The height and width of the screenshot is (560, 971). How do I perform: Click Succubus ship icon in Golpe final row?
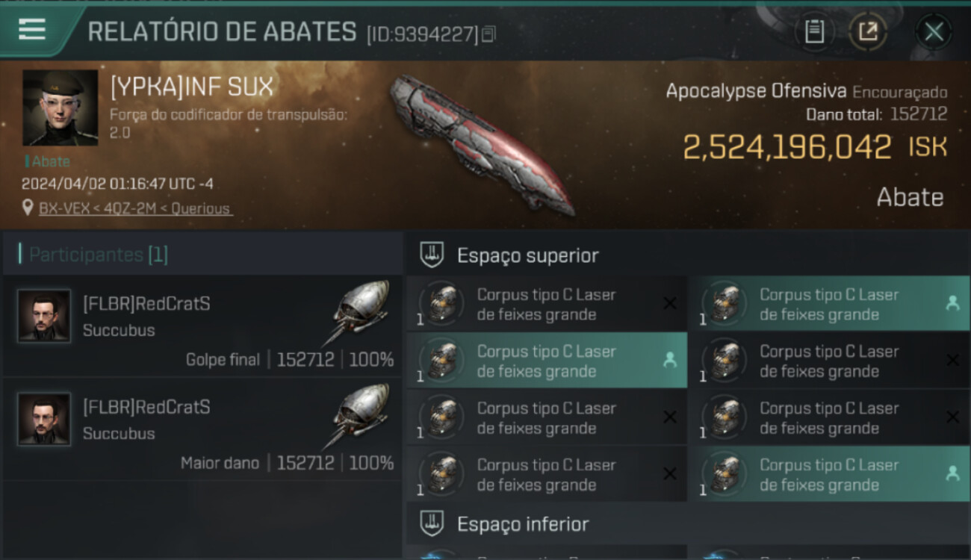pos(359,313)
